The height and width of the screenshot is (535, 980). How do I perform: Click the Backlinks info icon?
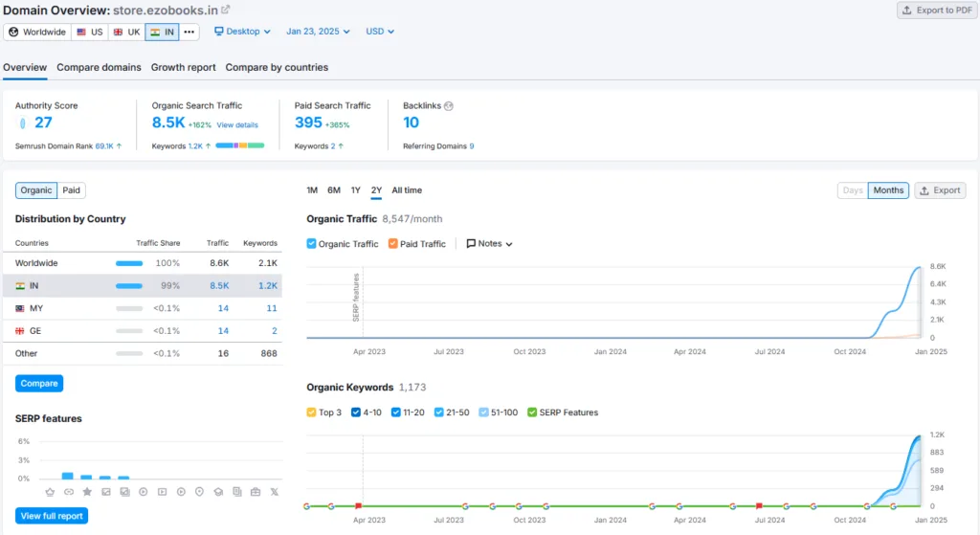[x=448, y=105]
